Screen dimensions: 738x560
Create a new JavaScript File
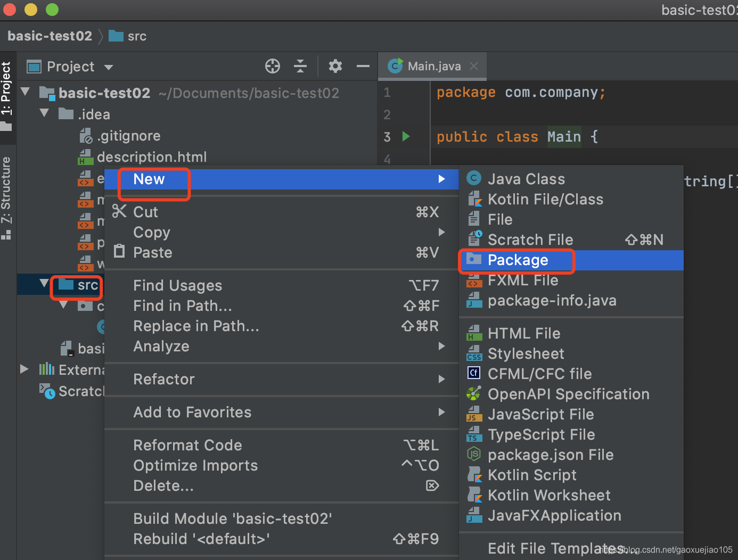click(571, 414)
